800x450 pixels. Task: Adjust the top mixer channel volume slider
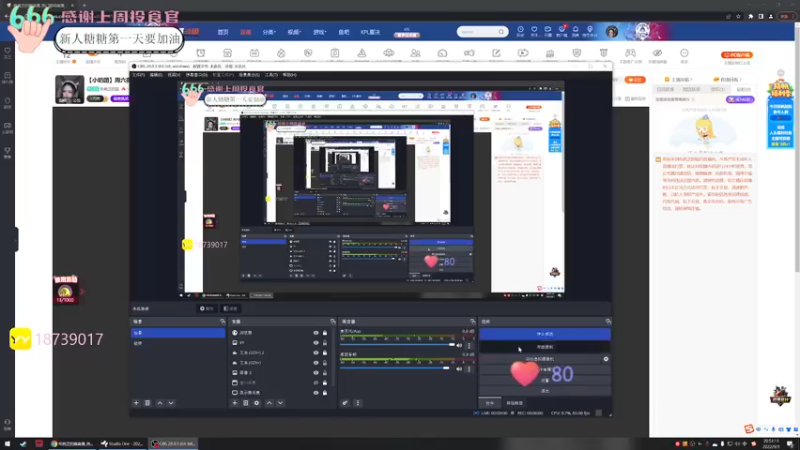pyautogui.click(x=397, y=345)
